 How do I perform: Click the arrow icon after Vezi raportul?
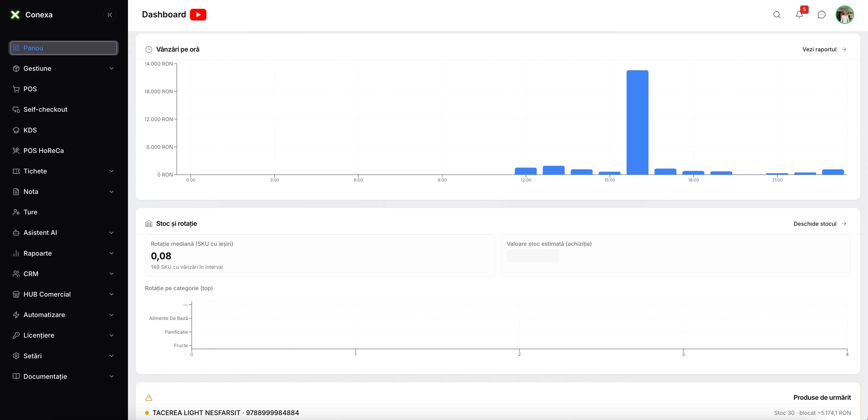(844, 49)
